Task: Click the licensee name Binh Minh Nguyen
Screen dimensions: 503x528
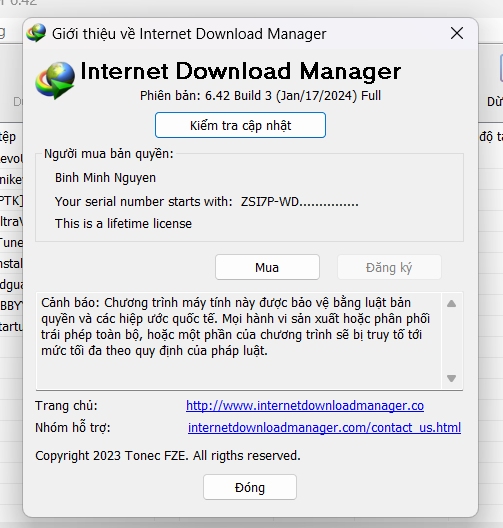Action: click(x=105, y=178)
